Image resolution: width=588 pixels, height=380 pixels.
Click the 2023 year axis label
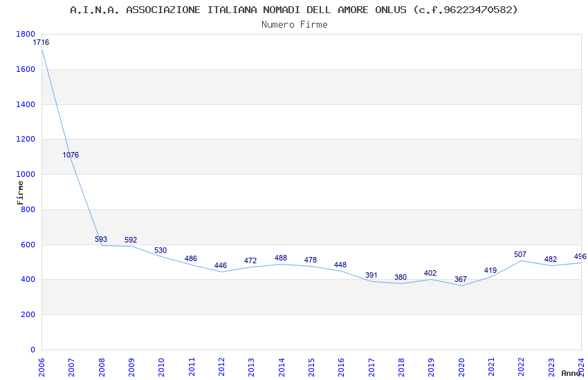pyautogui.click(x=551, y=366)
